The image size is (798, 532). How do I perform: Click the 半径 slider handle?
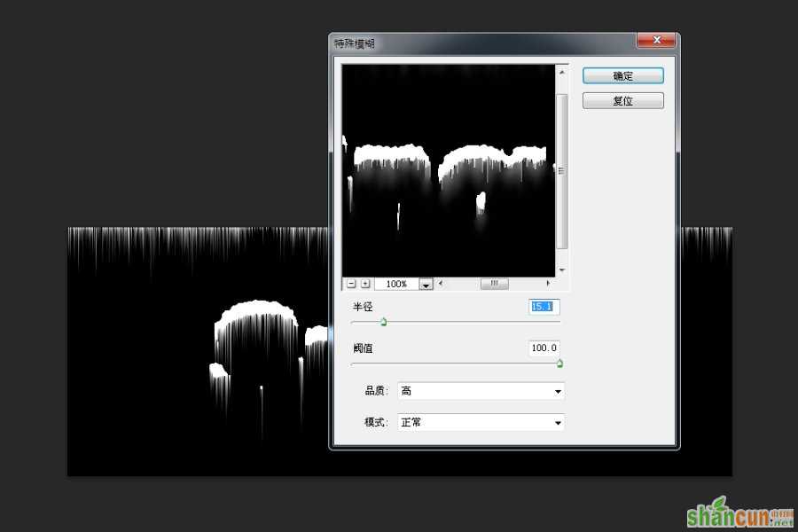(384, 322)
